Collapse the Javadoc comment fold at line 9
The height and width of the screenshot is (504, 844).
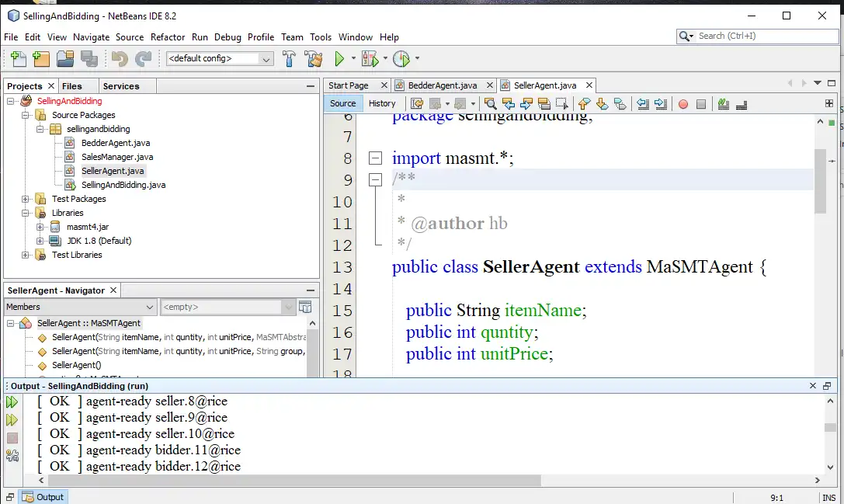[375, 180]
